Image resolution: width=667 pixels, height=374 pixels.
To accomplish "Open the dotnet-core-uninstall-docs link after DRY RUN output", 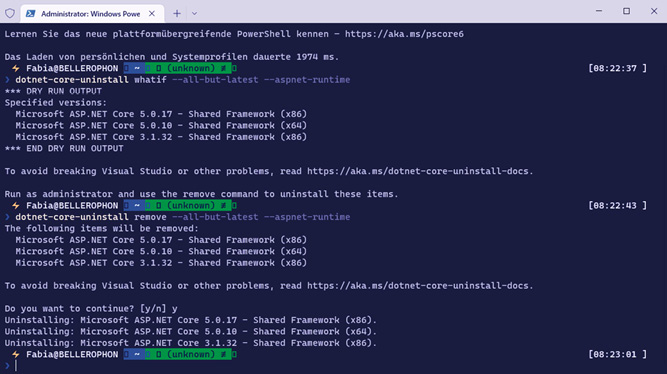I will (418, 171).
